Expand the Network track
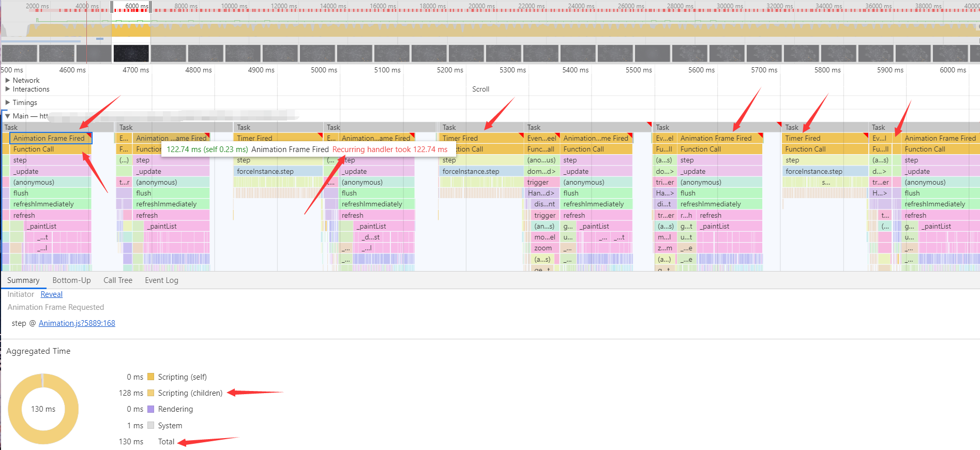 (8, 80)
